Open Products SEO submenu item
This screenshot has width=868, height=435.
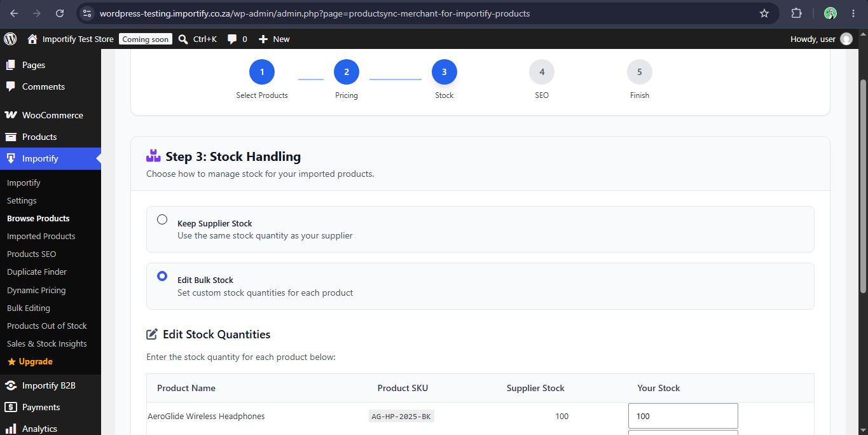point(32,254)
